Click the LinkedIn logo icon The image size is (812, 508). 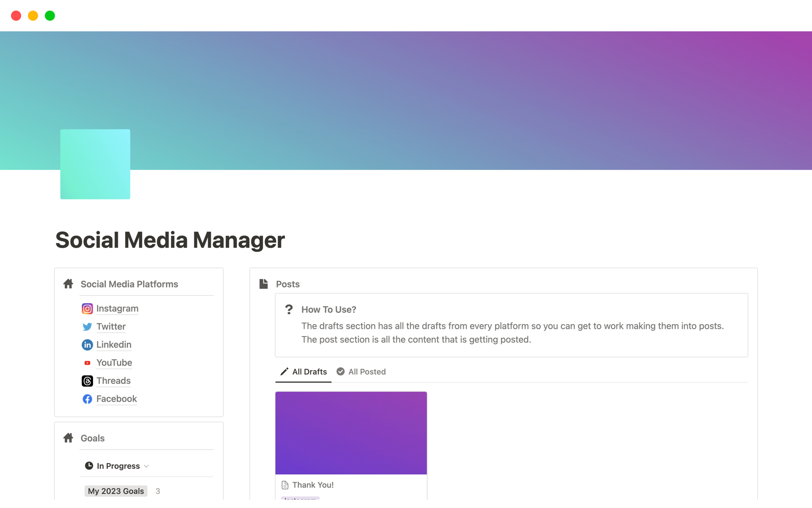[87, 345]
